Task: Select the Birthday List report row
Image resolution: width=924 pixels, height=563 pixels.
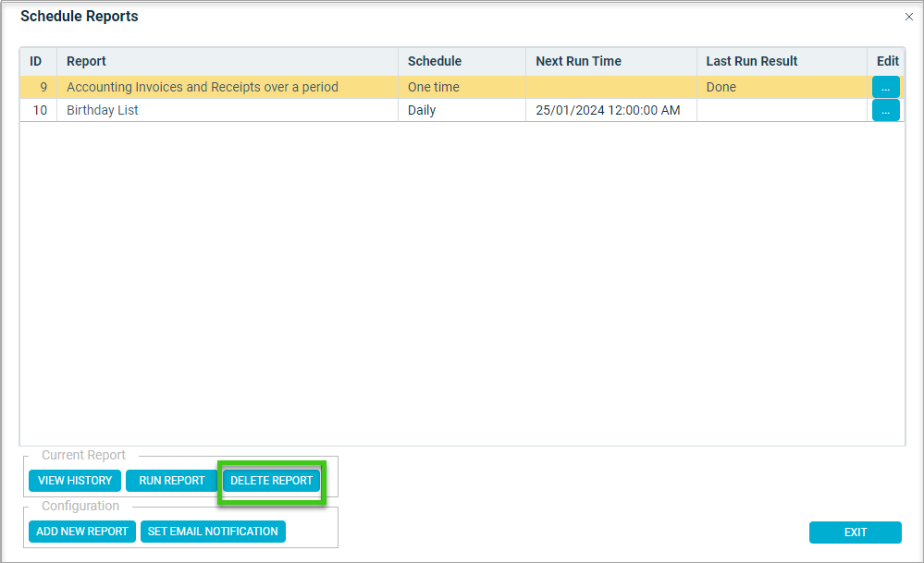Action: (462, 110)
